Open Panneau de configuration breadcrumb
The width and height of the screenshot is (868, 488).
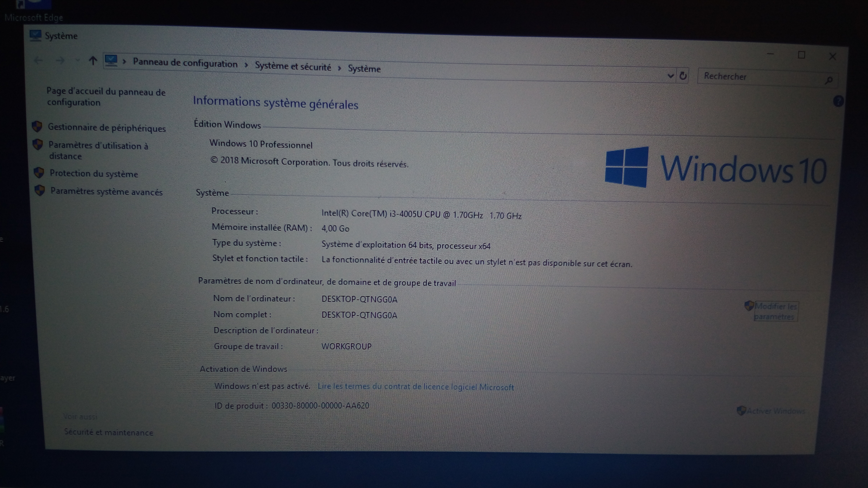coord(185,63)
